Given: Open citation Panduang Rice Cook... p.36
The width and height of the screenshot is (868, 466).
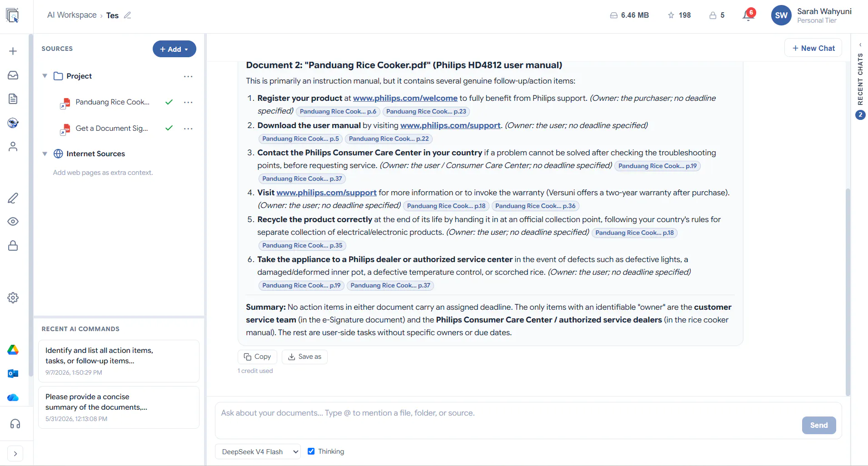Looking at the screenshot, I should coord(535,206).
